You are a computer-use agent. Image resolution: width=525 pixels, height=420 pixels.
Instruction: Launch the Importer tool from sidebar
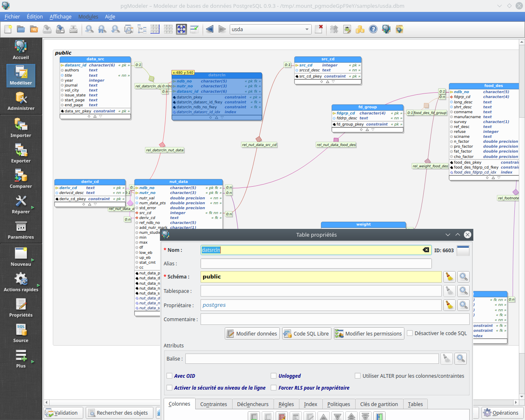tap(21, 128)
